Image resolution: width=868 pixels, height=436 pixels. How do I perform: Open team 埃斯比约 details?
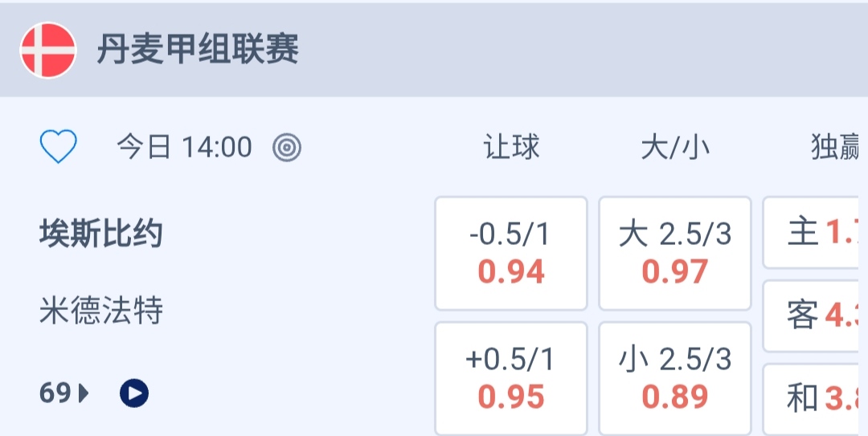click(101, 234)
